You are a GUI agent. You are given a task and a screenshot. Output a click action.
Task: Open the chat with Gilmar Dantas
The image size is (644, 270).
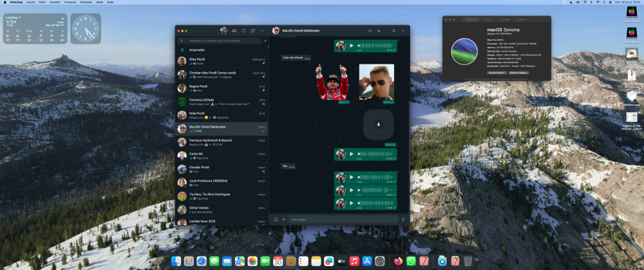pos(222,209)
